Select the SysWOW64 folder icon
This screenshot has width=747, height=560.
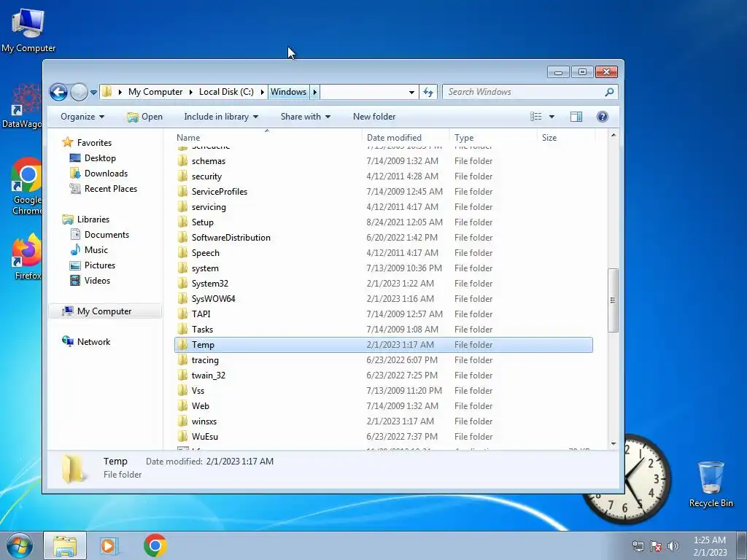(182, 298)
